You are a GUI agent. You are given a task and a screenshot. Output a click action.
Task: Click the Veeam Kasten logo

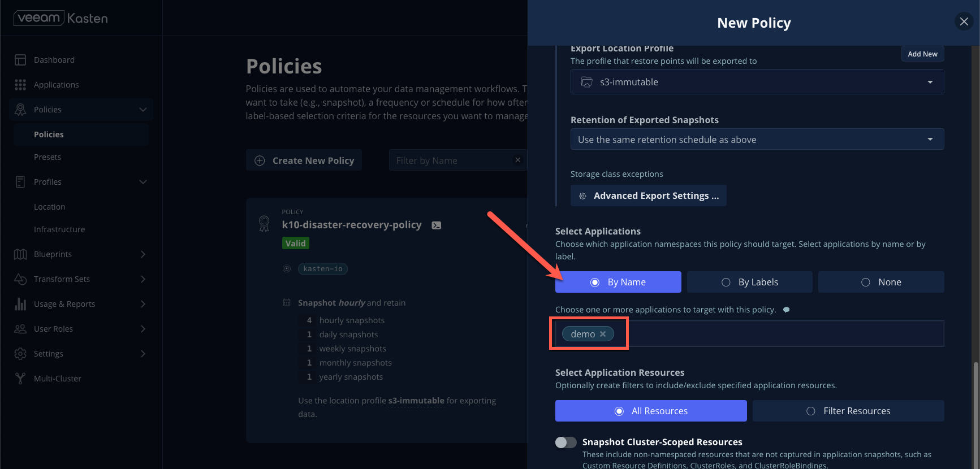click(x=61, y=18)
